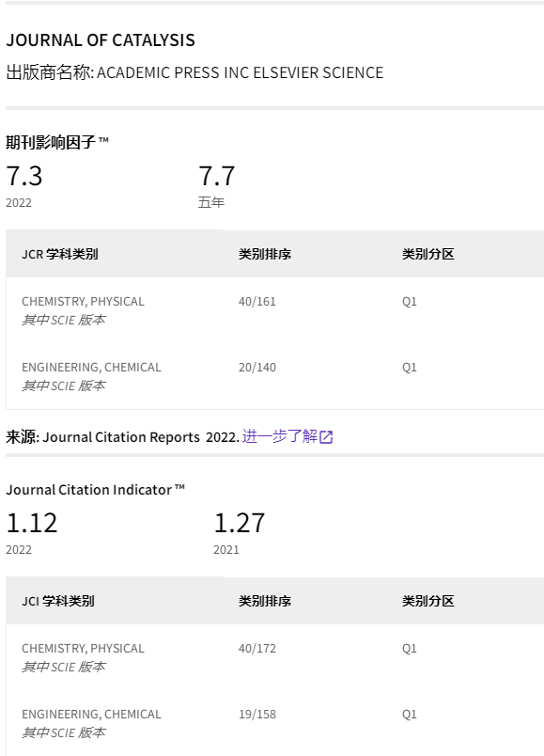Click the JOURNAL OF CATALYSIS title
This screenshot has width=544, height=756.
tap(101, 40)
